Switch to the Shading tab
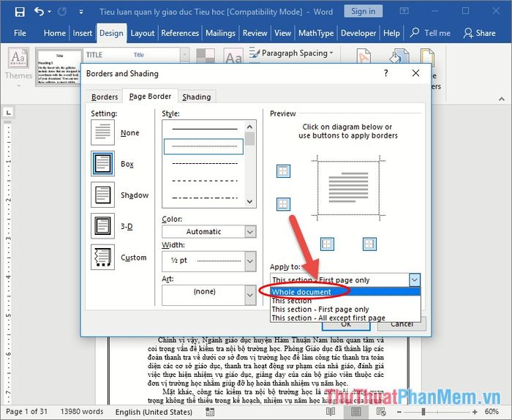512x420 pixels. [x=197, y=97]
